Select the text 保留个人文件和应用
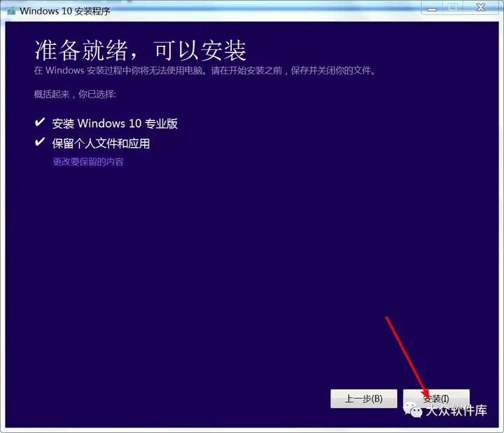This screenshot has width=504, height=433. tap(101, 144)
